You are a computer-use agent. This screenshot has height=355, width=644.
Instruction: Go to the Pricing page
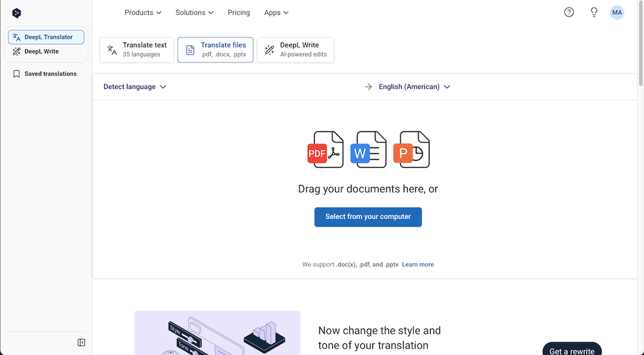[x=239, y=13]
